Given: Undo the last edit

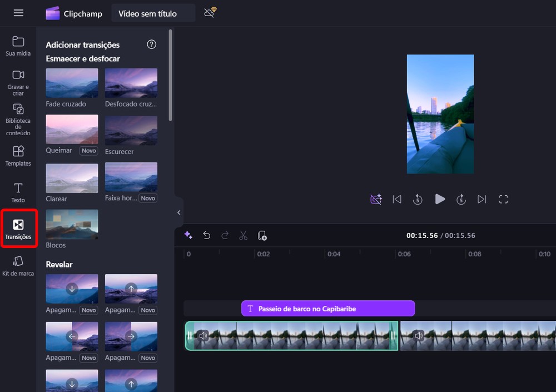Looking at the screenshot, I should pos(206,235).
